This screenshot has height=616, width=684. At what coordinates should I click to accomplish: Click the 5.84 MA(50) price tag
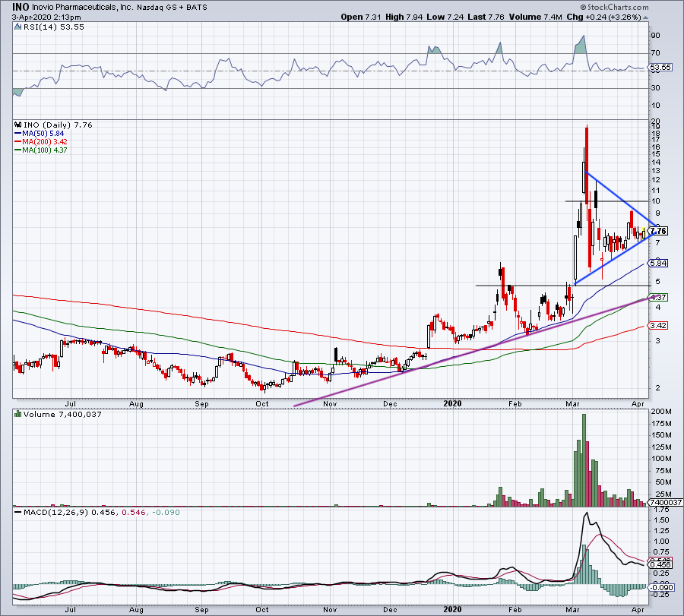coord(658,263)
